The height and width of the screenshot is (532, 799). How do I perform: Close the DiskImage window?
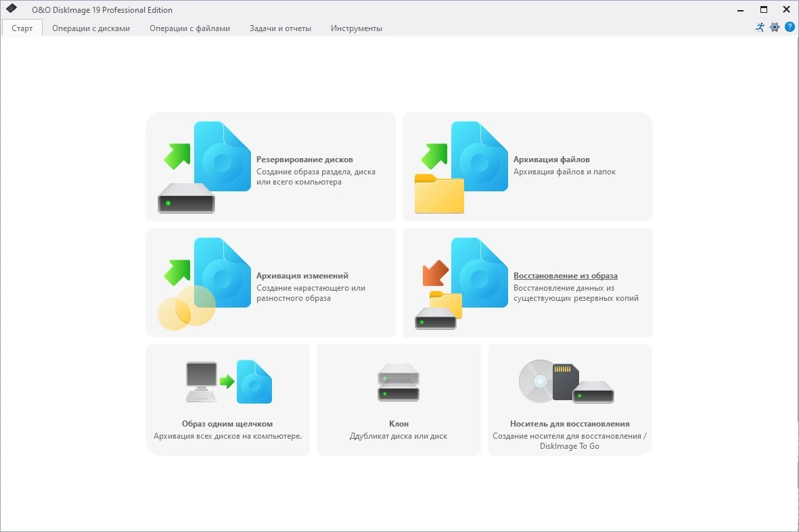click(786, 9)
